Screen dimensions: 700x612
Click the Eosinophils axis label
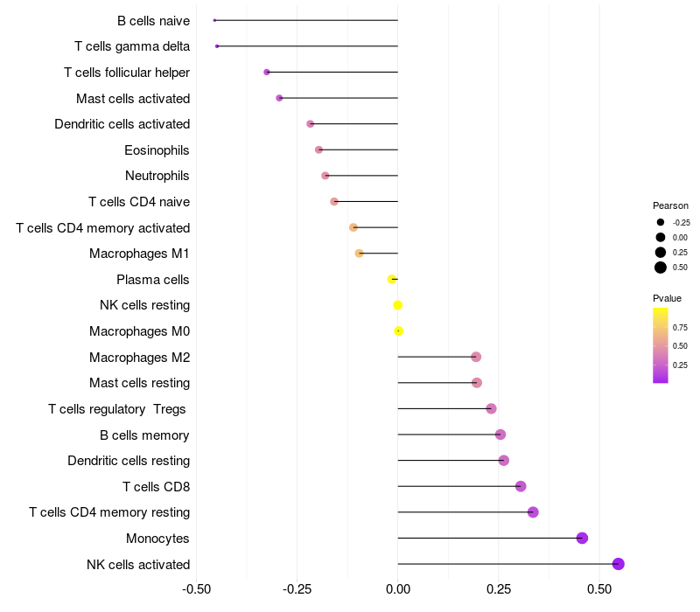(157, 150)
